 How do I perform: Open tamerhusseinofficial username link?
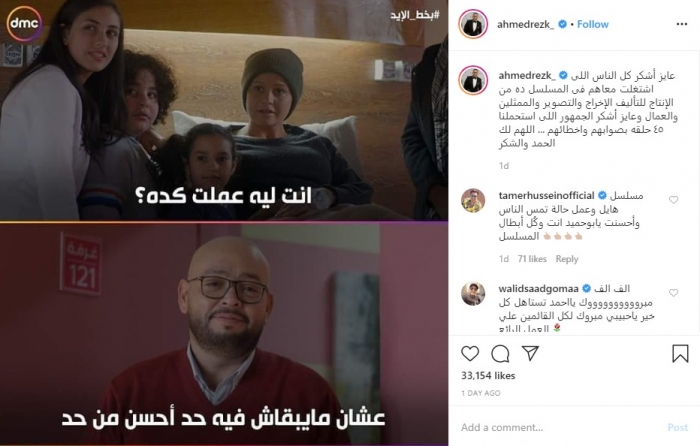[x=546, y=195]
